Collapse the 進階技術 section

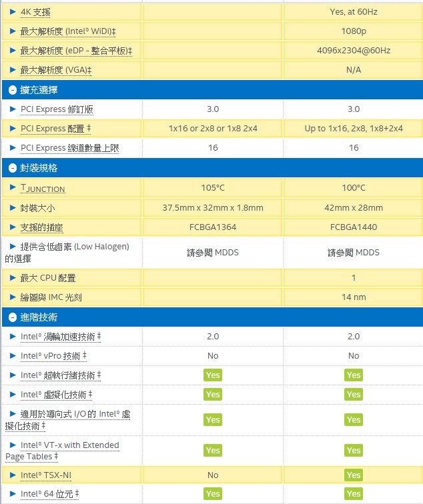13,317
